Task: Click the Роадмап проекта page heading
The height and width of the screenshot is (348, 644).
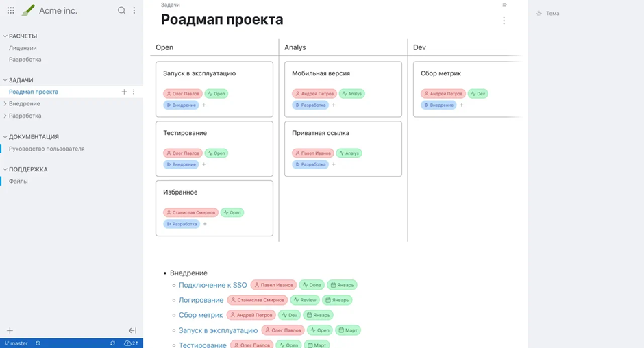Action: (222, 19)
